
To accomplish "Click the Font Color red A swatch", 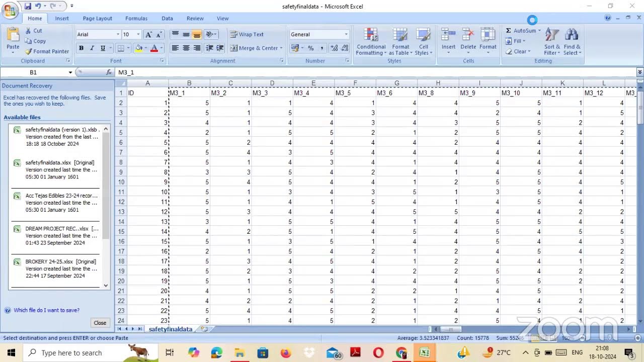I will pos(154,48).
